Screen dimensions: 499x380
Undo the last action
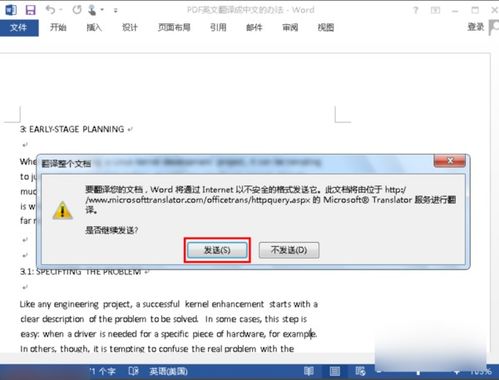[50, 10]
